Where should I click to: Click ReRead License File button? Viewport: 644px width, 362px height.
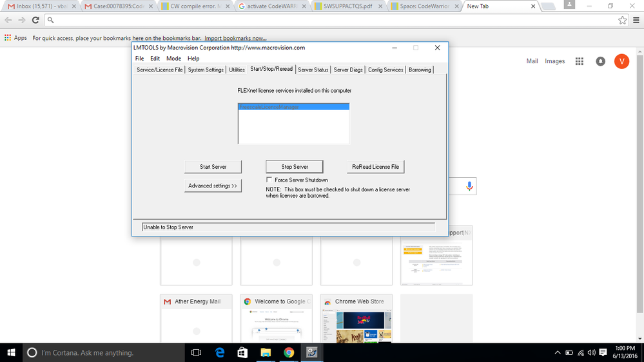coord(375,167)
